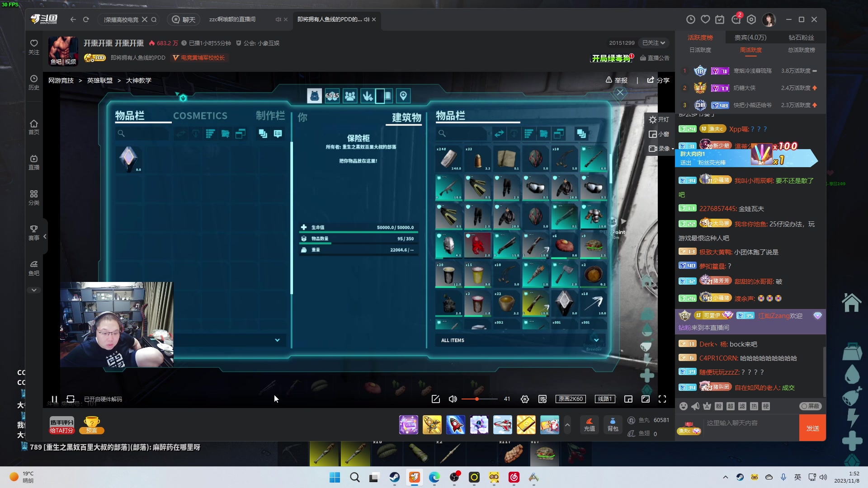
Task: Open player settings gear
Action: (525, 399)
